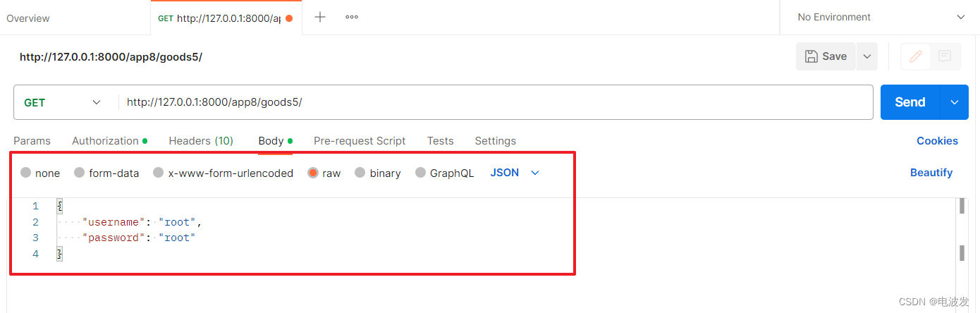The height and width of the screenshot is (313, 980).
Task: Switch to the Overview tab
Action: point(28,18)
